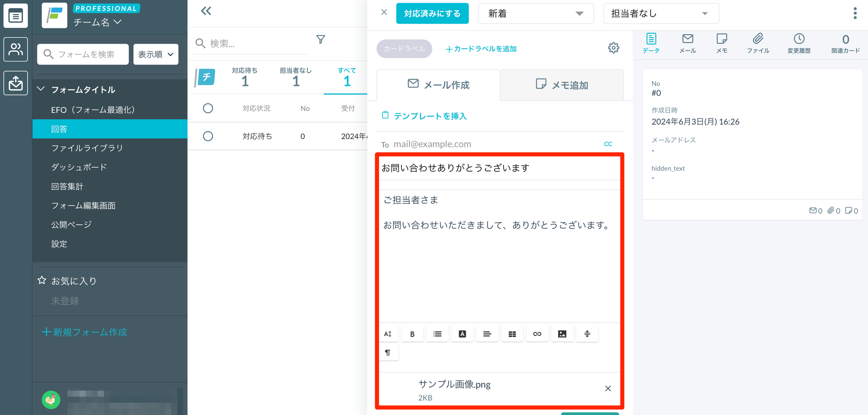Switch to the 変更履歴 tab
Image resolution: width=868 pixels, height=415 pixels.
tap(799, 43)
